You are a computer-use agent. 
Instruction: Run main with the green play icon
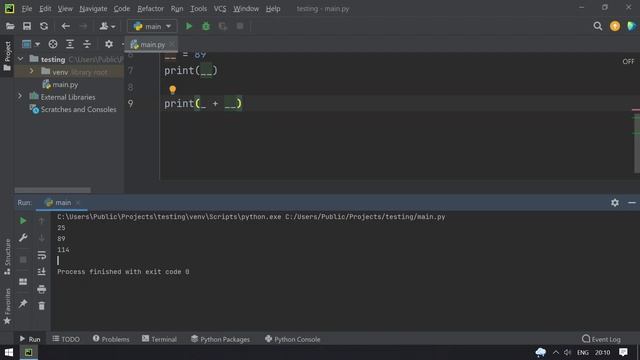click(x=189, y=27)
